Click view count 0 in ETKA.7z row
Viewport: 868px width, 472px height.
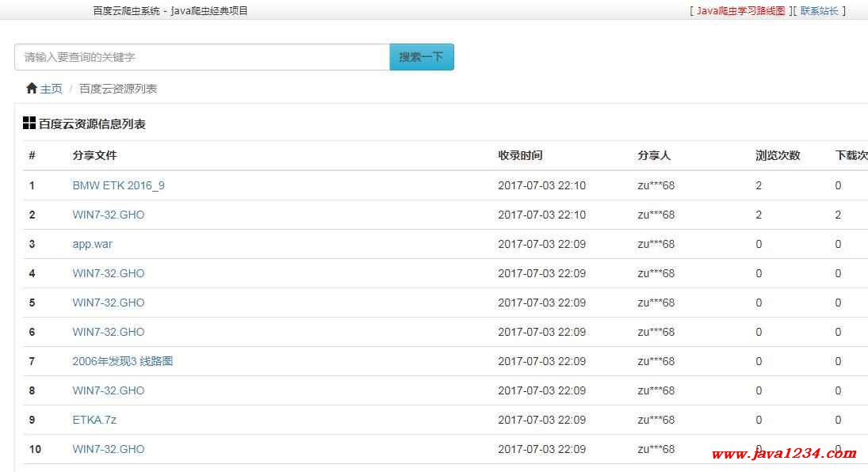[x=759, y=420]
